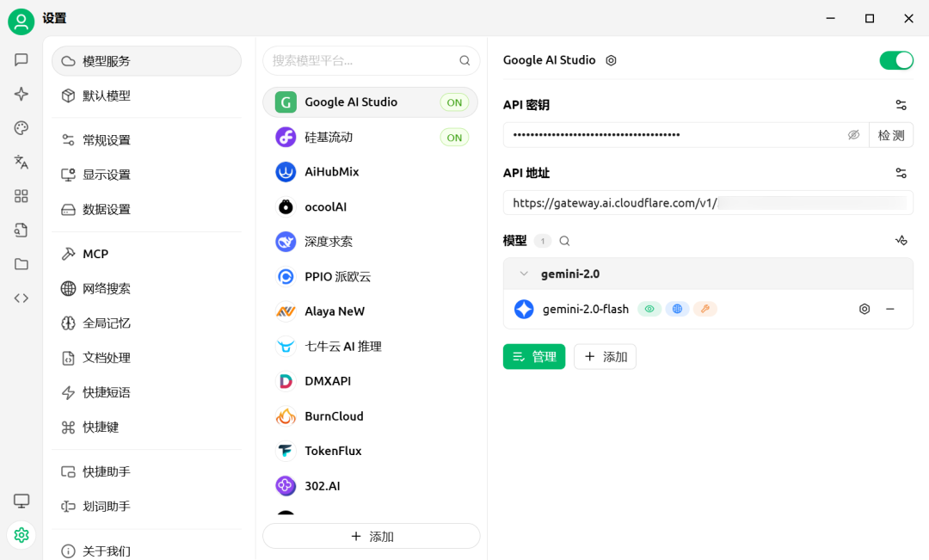Click 添加 button next to 管理
The image size is (929, 560).
[x=605, y=357]
